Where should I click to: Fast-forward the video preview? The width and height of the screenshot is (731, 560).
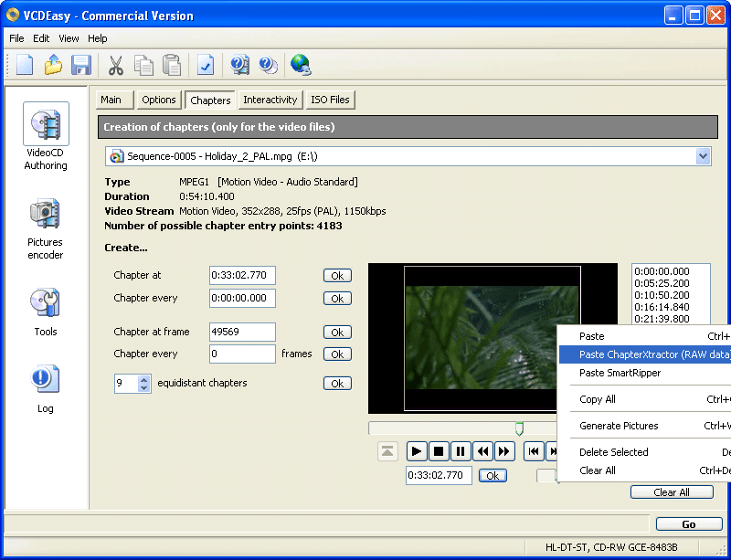tap(504, 451)
